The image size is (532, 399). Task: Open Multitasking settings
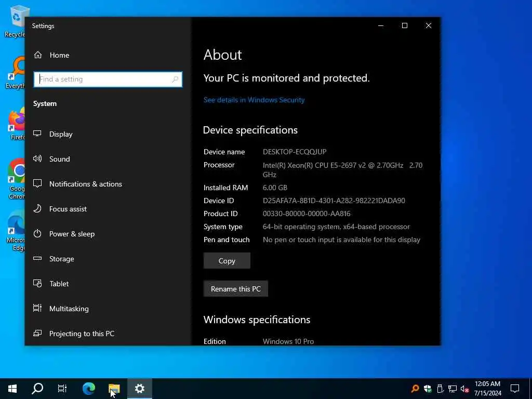(108, 309)
